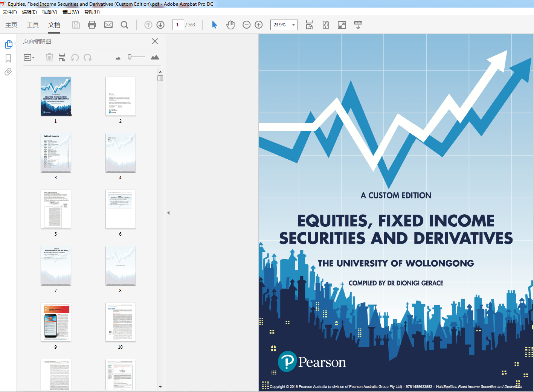The height and width of the screenshot is (392, 534).
Task: Send file by email envelope icon
Action: (x=108, y=25)
